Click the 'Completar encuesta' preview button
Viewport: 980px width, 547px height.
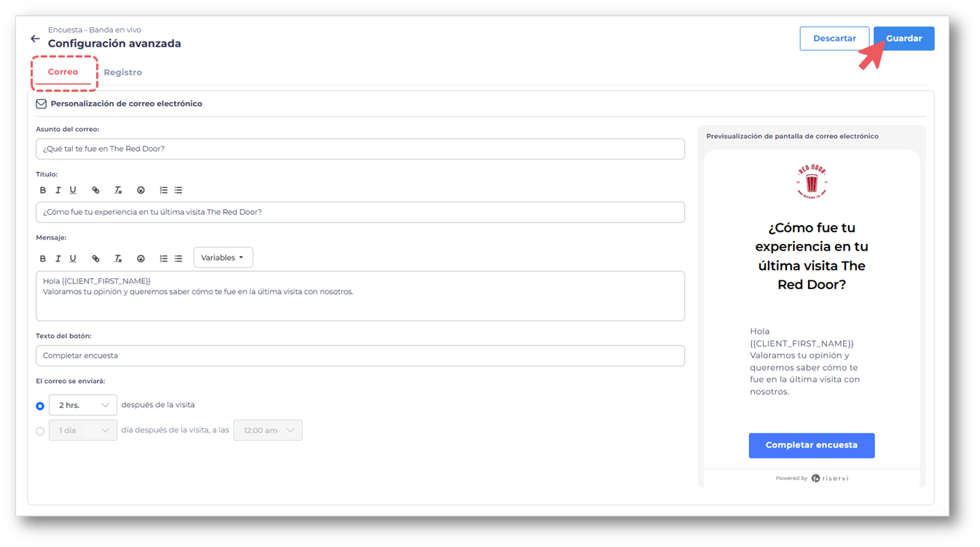click(x=811, y=445)
